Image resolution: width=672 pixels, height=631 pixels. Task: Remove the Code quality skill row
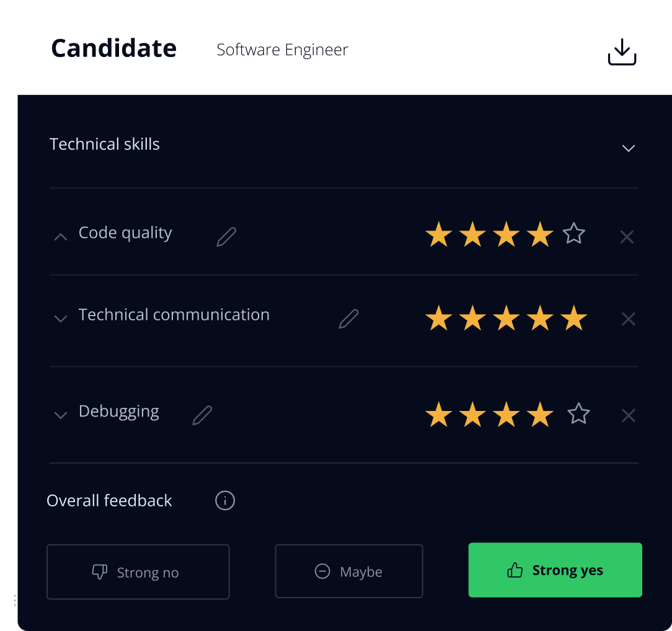click(627, 237)
